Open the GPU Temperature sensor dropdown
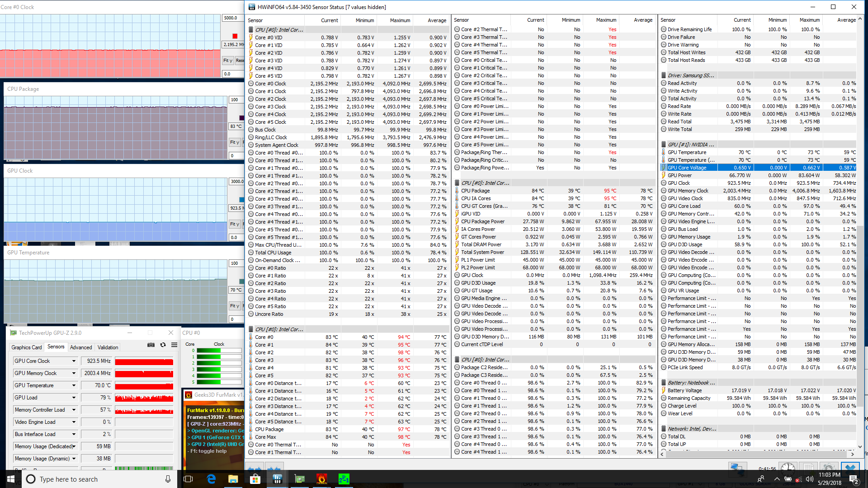Image resolution: width=868 pixels, height=488 pixels. point(74,385)
